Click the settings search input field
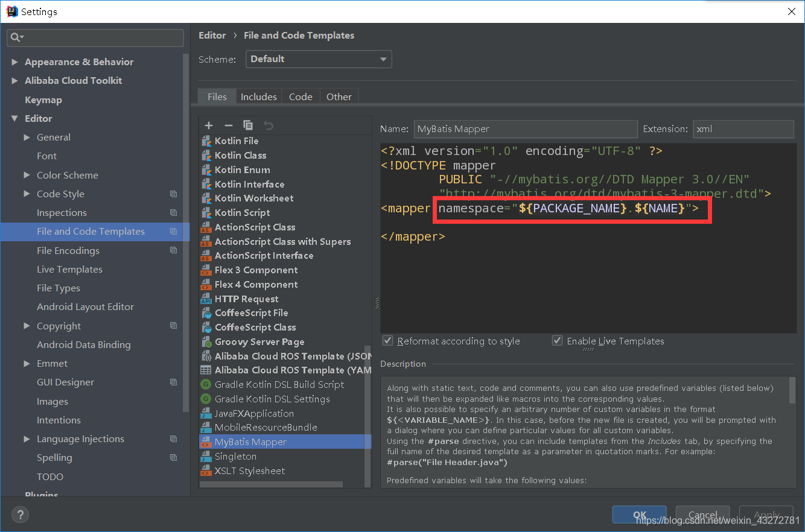 (x=95, y=37)
